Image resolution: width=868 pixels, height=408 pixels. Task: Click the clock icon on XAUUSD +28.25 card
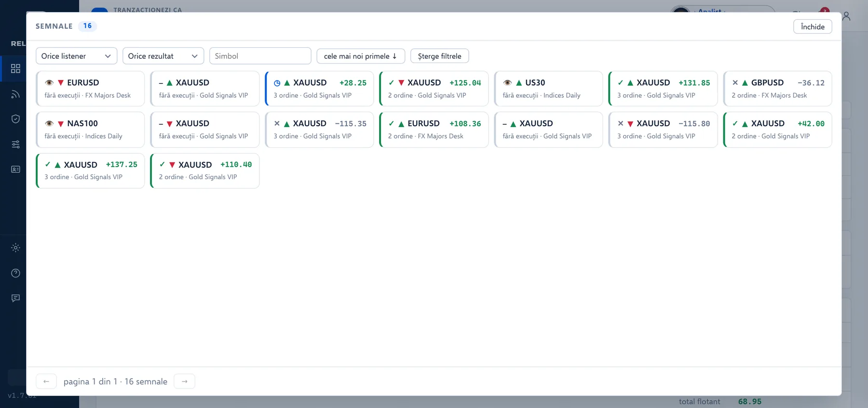click(277, 83)
